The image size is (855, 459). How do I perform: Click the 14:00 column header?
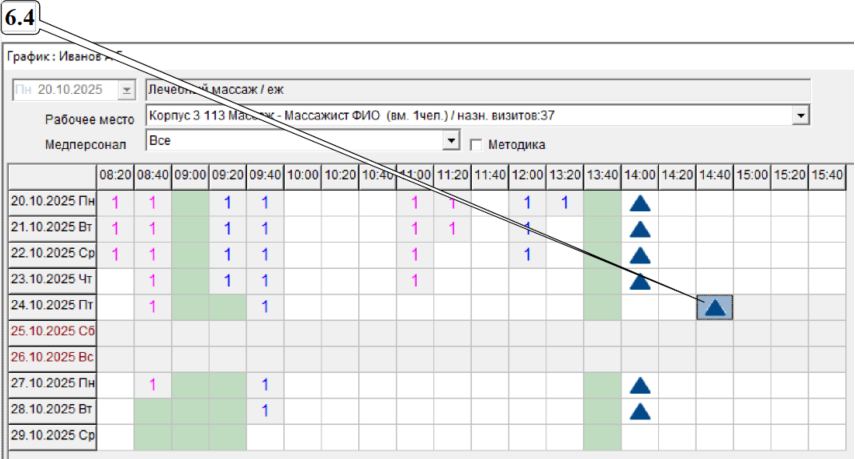pos(640,174)
